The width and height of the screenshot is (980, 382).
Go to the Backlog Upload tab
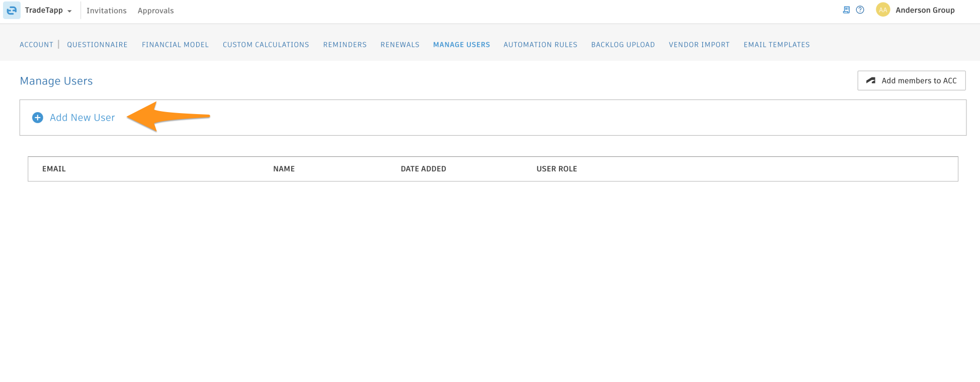[623, 45]
